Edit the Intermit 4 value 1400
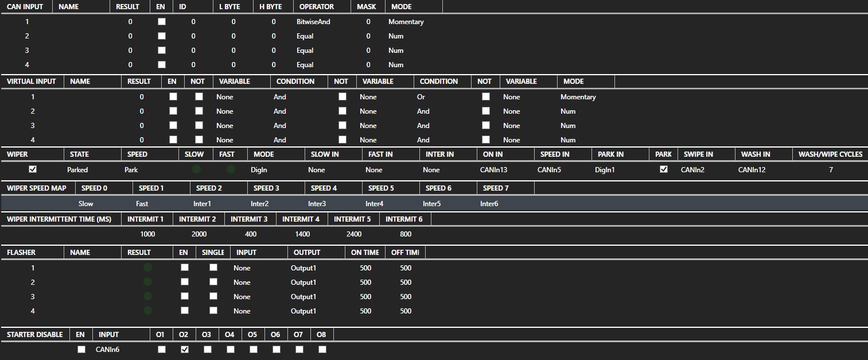The height and width of the screenshot is (360, 868). [302, 234]
